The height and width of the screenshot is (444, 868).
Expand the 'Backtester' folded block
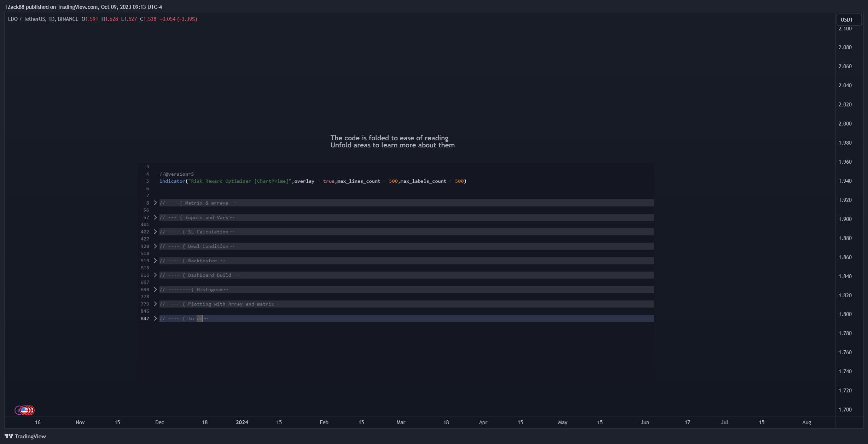point(155,261)
